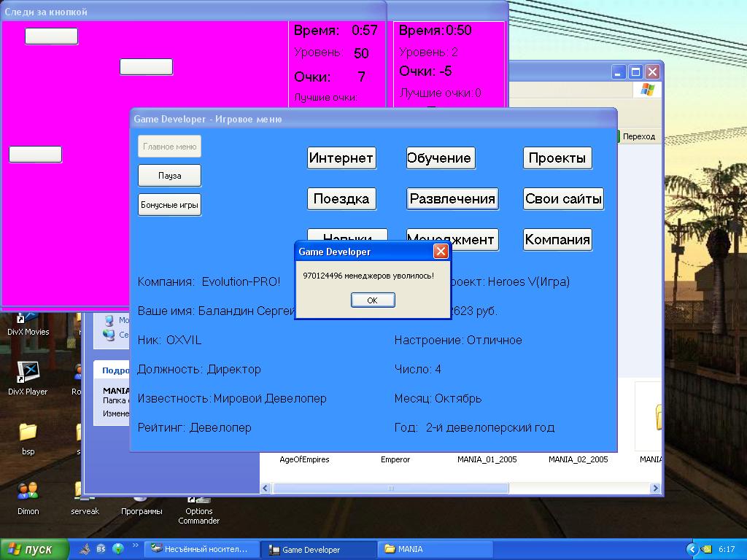Image resolution: width=747 pixels, height=560 pixels.
Task: Click the BS quick launch icon
Action: point(101,549)
